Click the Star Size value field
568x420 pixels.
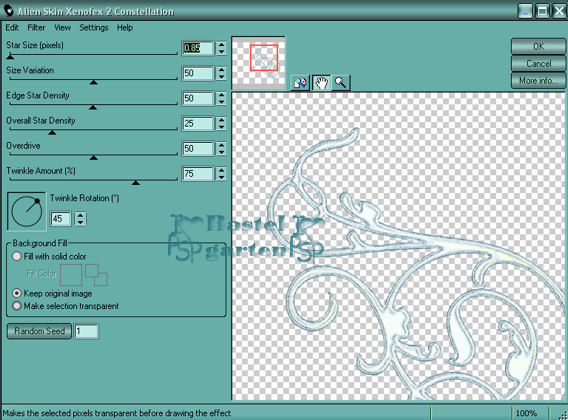click(x=198, y=48)
